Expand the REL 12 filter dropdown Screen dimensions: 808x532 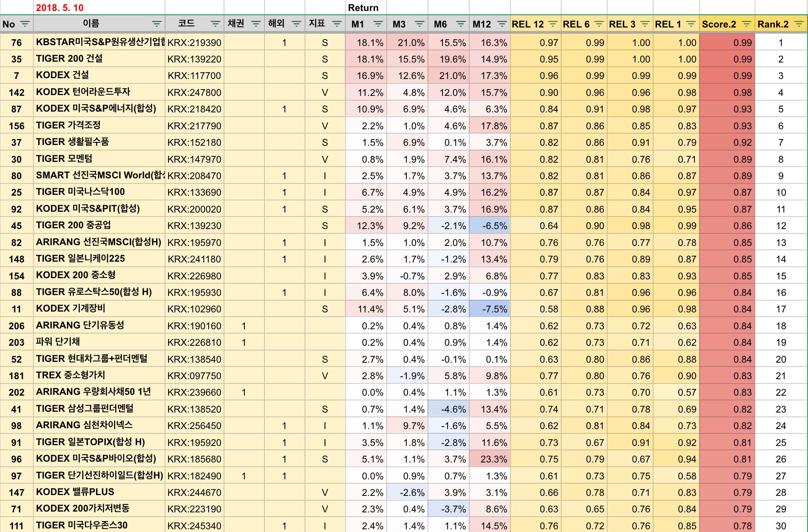point(553,24)
